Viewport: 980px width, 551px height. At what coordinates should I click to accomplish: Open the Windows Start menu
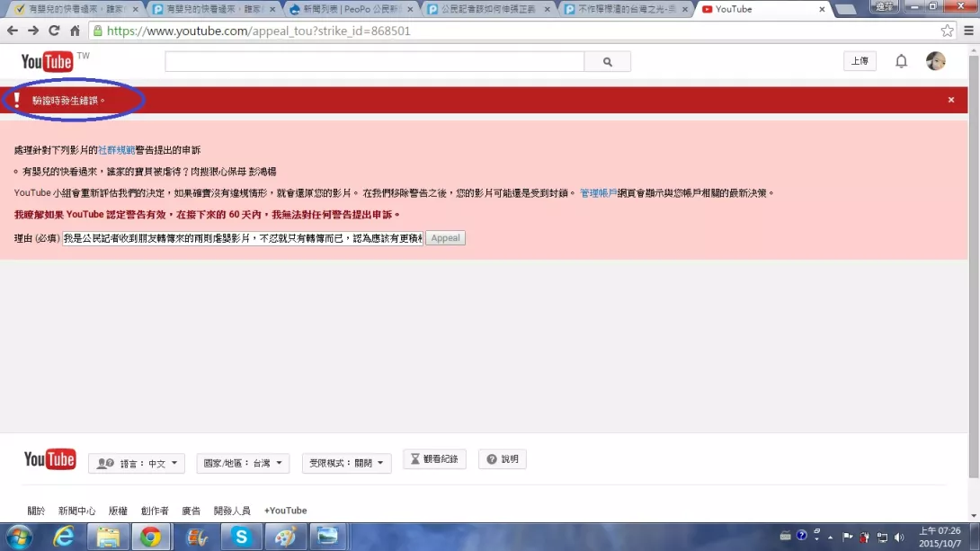(x=19, y=537)
